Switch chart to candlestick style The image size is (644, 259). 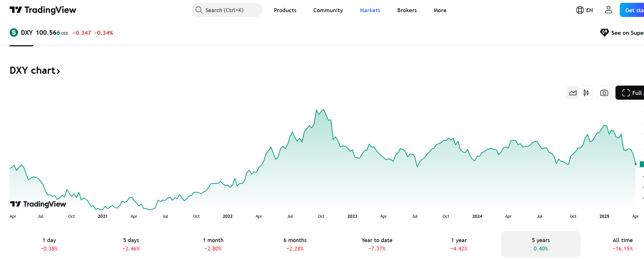coord(586,93)
